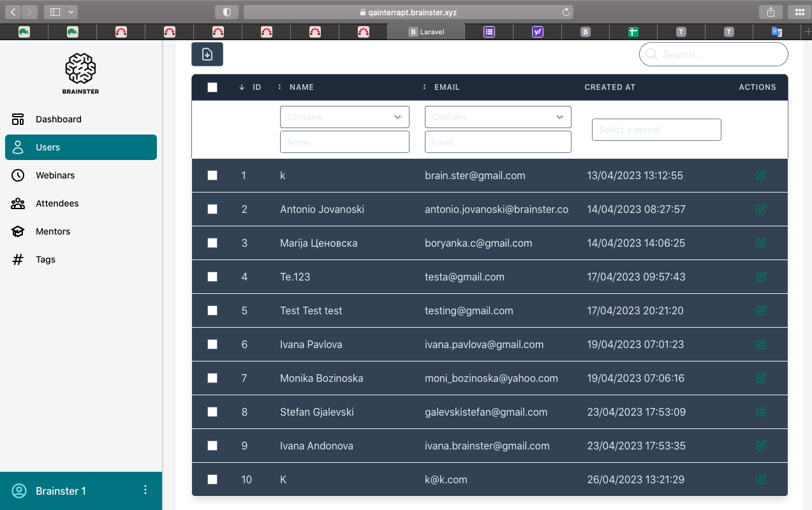The height and width of the screenshot is (510, 812).
Task: Go to Webinars in sidebar
Action: click(x=55, y=175)
